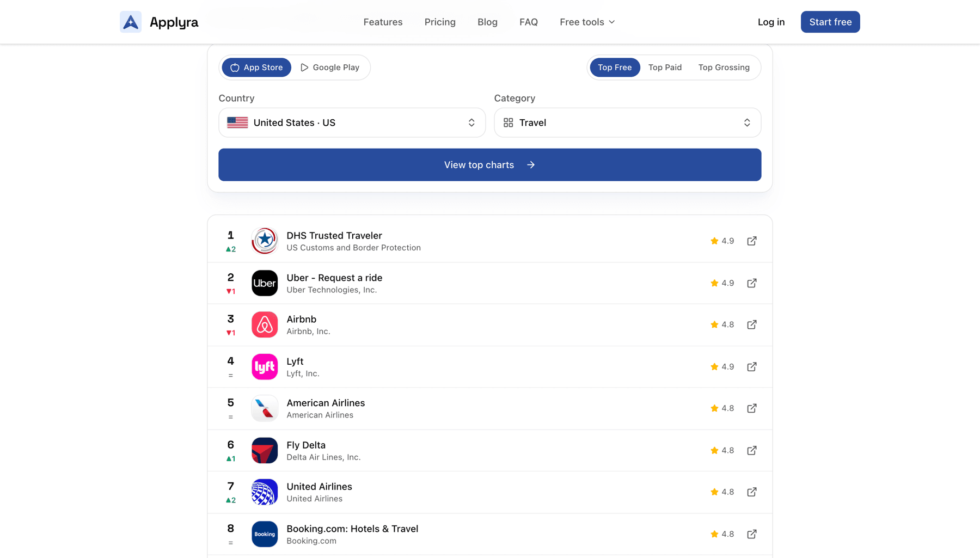
Task: Open external link for Fly Delta row
Action: coord(752,450)
